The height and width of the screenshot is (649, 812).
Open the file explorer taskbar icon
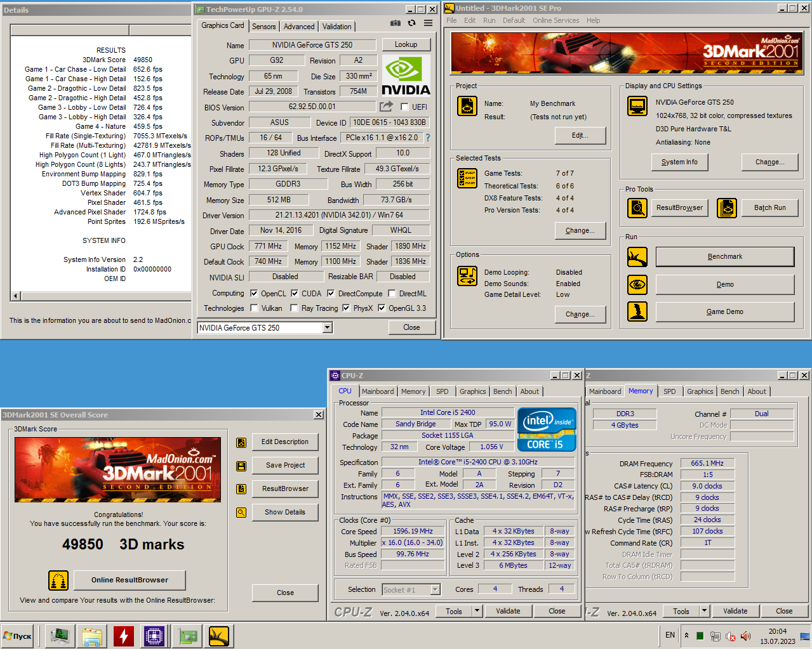click(x=92, y=636)
